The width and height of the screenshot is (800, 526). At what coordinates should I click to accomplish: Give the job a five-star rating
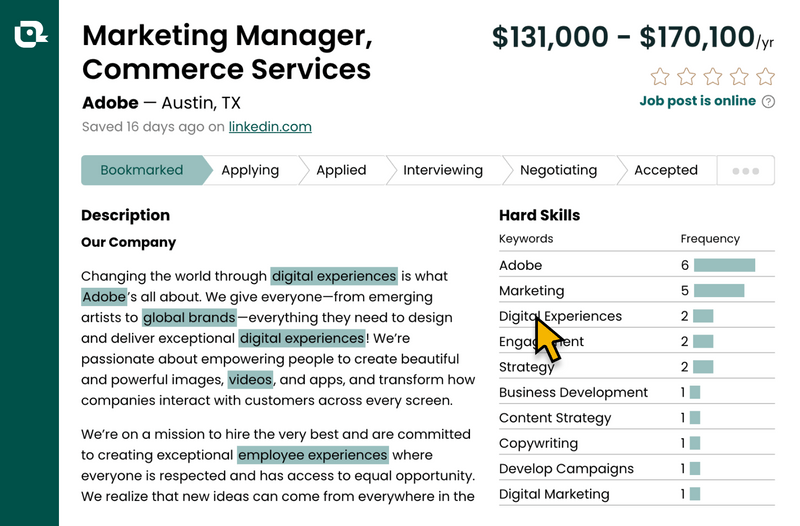[765, 77]
